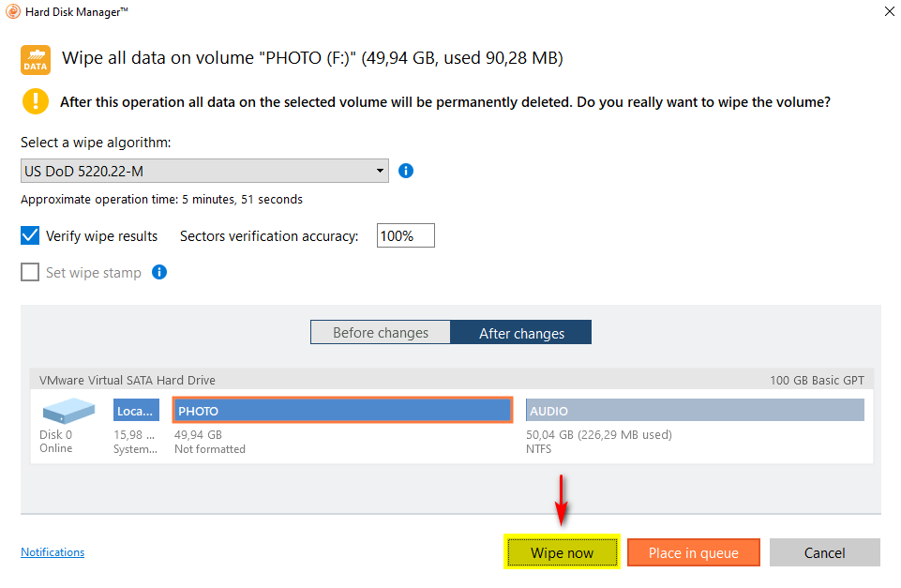901x588 pixels.
Task: Select the After changes tab
Action: point(521,333)
